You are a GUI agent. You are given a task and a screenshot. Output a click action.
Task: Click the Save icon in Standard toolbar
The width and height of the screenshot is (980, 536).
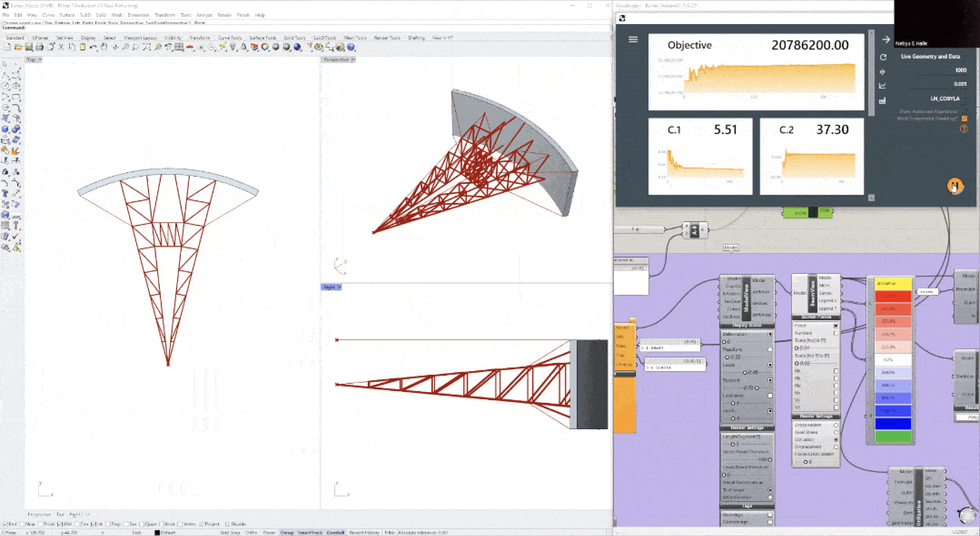pyautogui.click(x=29, y=47)
